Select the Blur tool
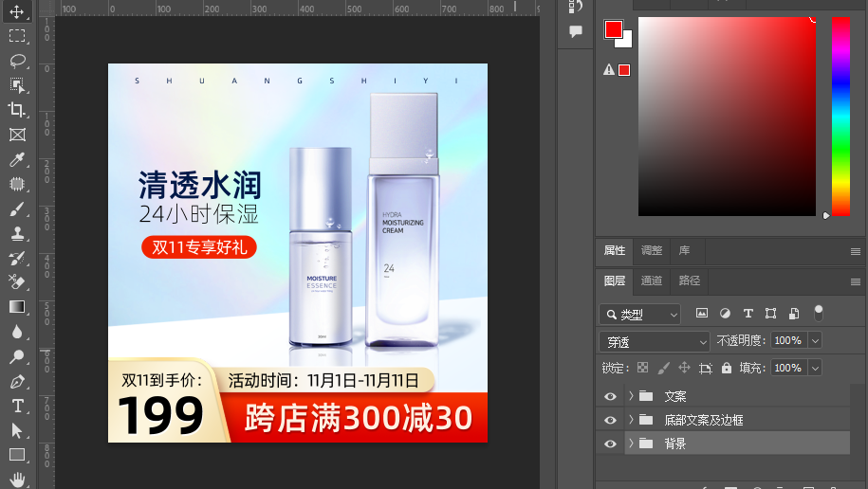The width and height of the screenshot is (868, 489). tap(17, 332)
